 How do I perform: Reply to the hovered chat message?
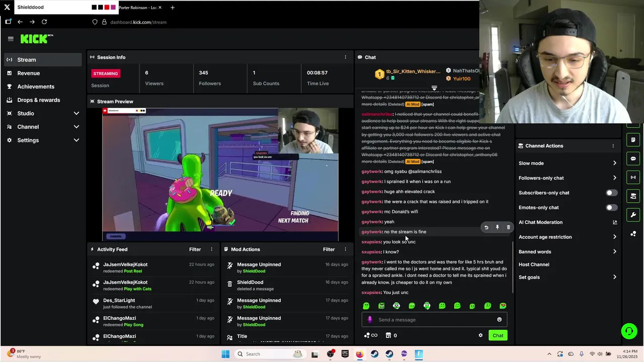click(486, 228)
